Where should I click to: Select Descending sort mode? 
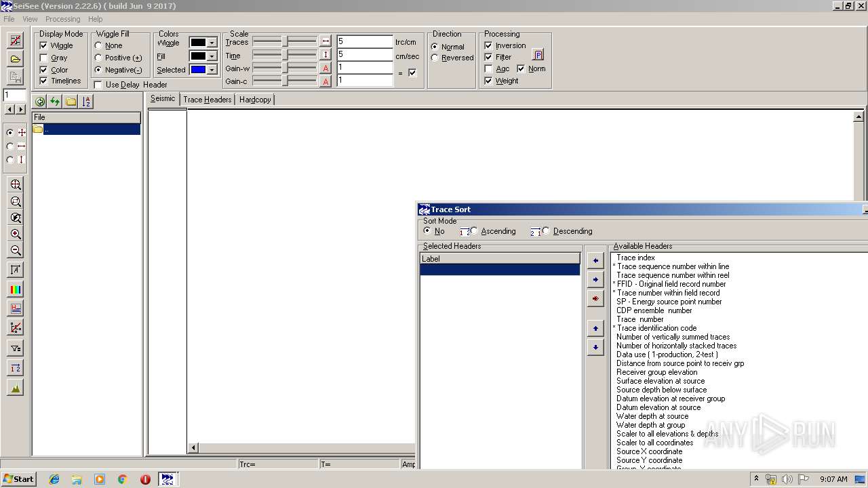click(546, 230)
